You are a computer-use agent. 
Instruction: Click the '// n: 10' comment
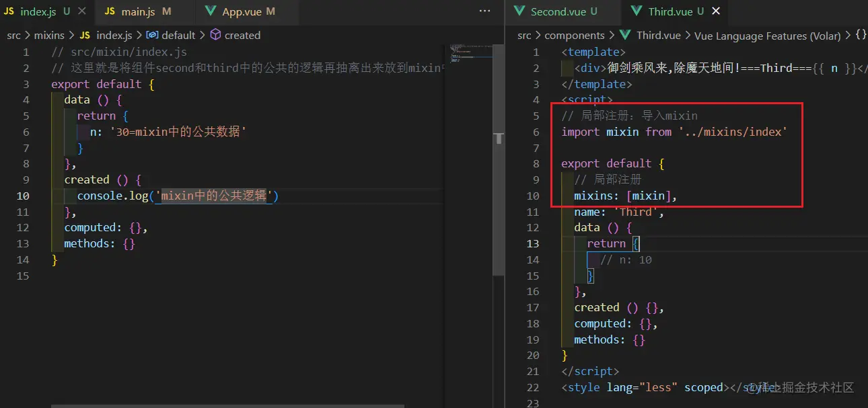click(x=626, y=259)
